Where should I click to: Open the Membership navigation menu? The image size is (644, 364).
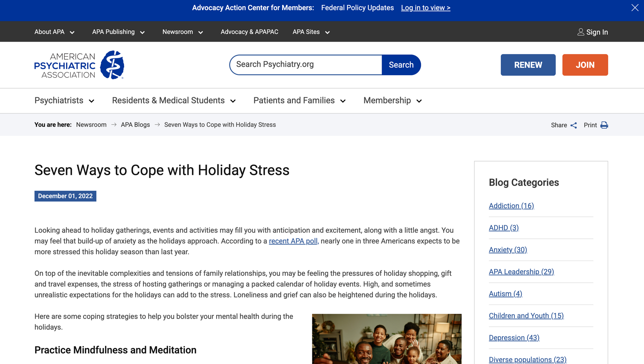[392, 100]
